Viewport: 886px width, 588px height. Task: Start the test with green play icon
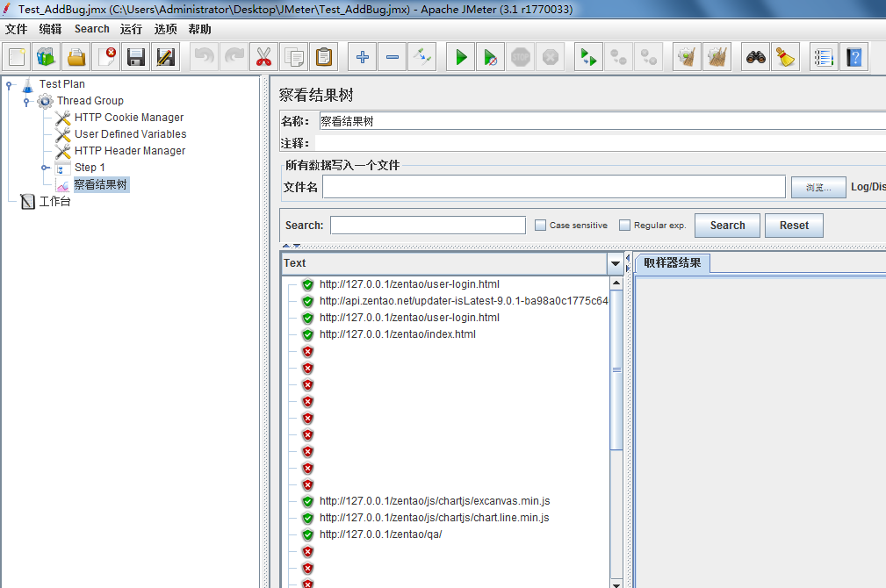[460, 56]
